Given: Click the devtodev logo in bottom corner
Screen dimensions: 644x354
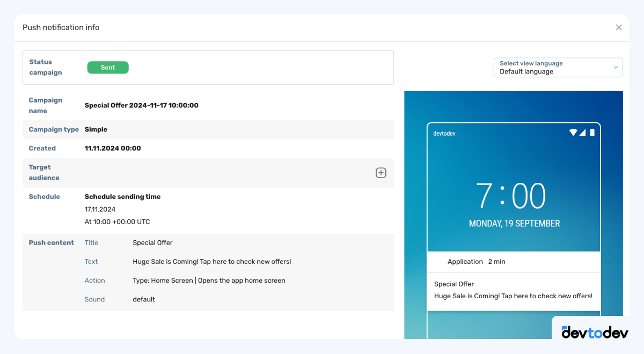Looking at the screenshot, I should 595,333.
